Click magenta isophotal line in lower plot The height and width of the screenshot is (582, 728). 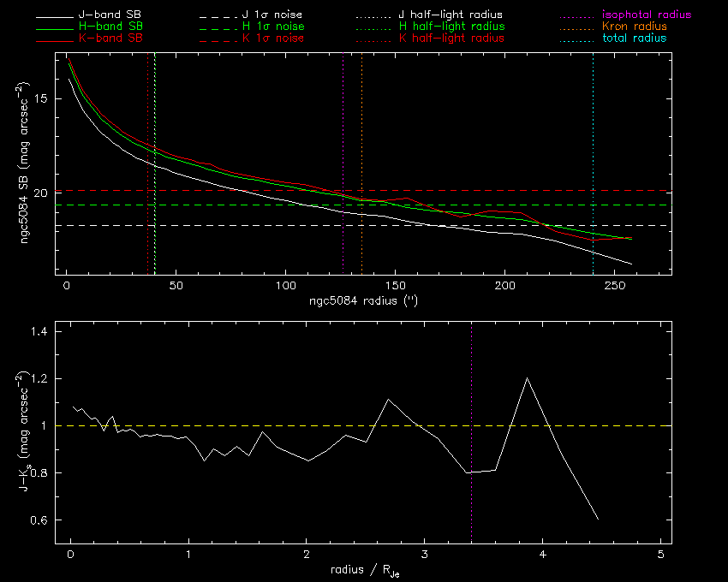(x=471, y=385)
